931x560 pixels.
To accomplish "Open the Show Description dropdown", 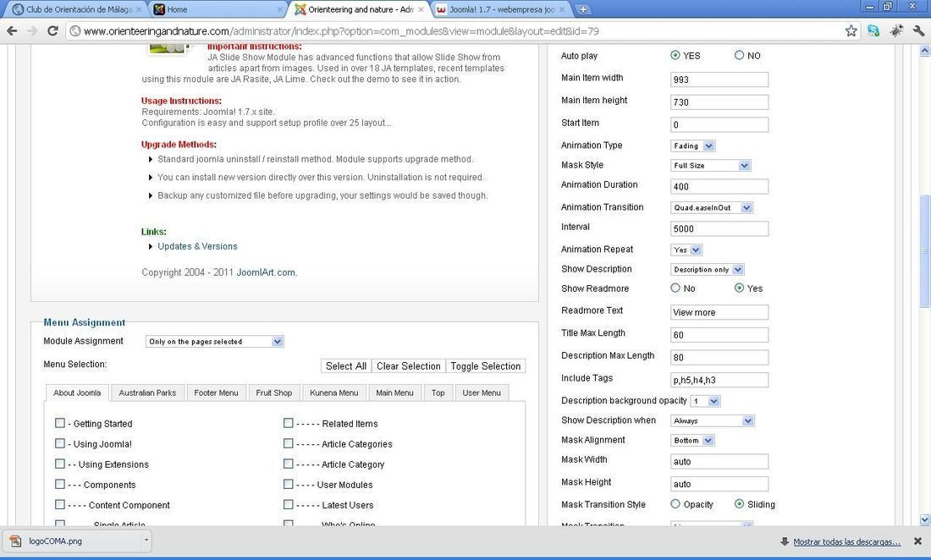I will click(708, 269).
